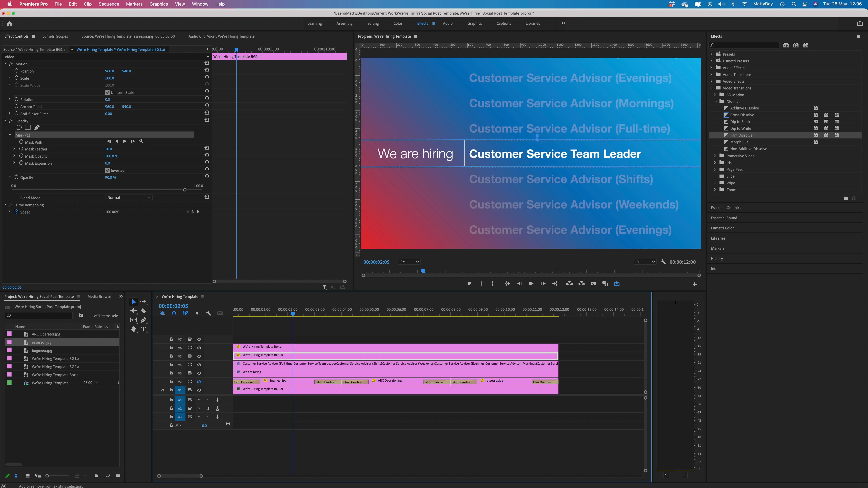Switch to the Lumetri Scopes tab
The height and width of the screenshot is (488, 868).
55,36
